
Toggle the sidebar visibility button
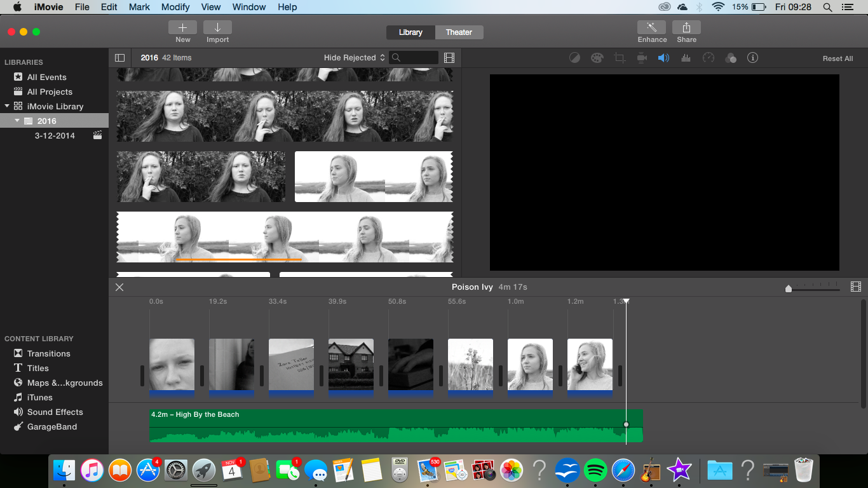(119, 57)
